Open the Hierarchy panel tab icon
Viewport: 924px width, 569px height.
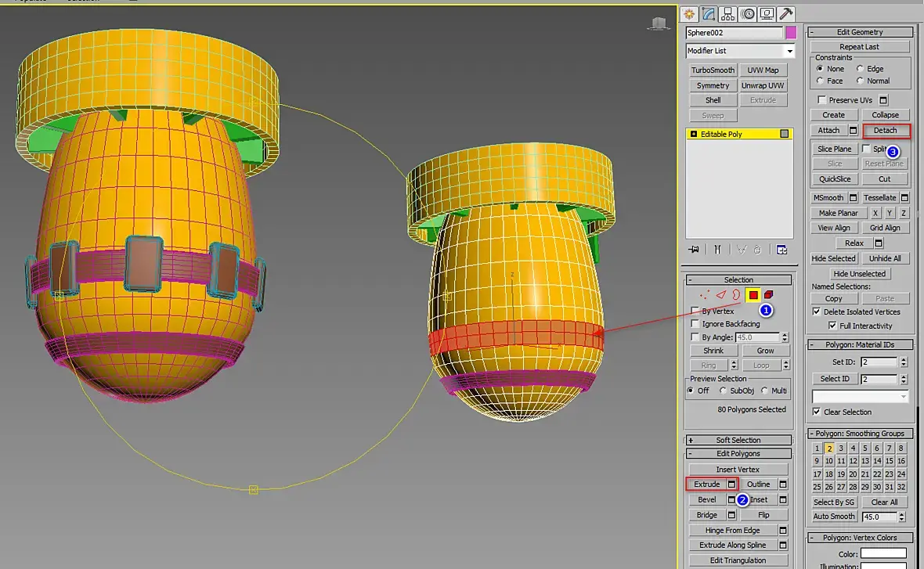[727, 14]
